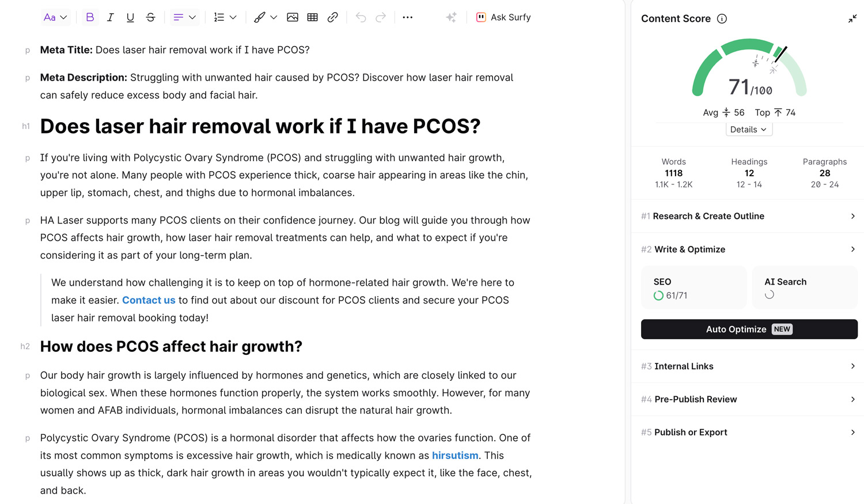Viewport: 864px width, 504px height.
Task: Open the more options ellipsis menu
Action: click(408, 17)
